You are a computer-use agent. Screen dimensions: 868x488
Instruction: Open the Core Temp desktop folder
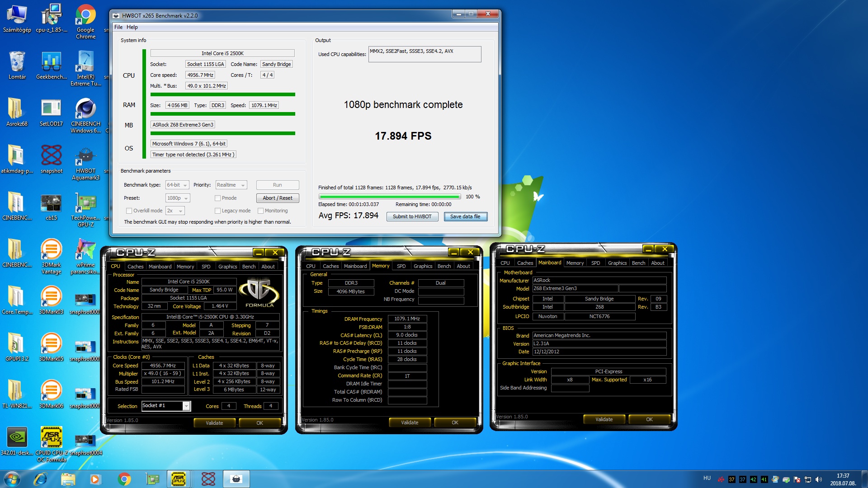pos(17,300)
